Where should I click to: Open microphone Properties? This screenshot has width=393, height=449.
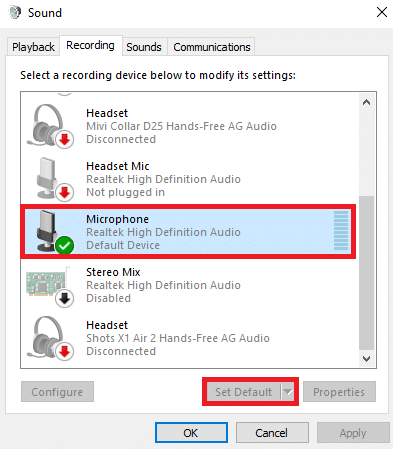(339, 392)
